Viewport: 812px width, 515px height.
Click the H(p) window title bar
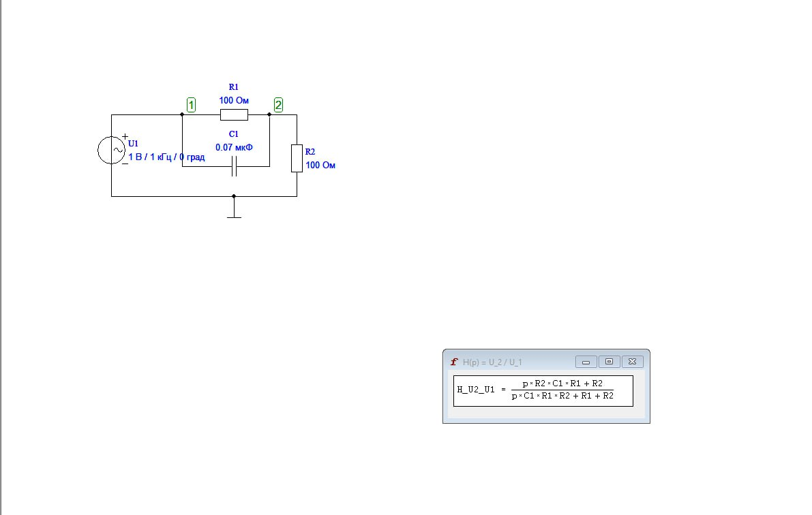[x=546, y=362]
